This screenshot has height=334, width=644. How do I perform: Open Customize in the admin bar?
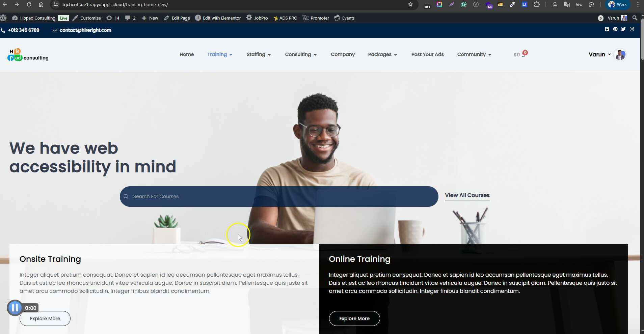(x=87, y=18)
